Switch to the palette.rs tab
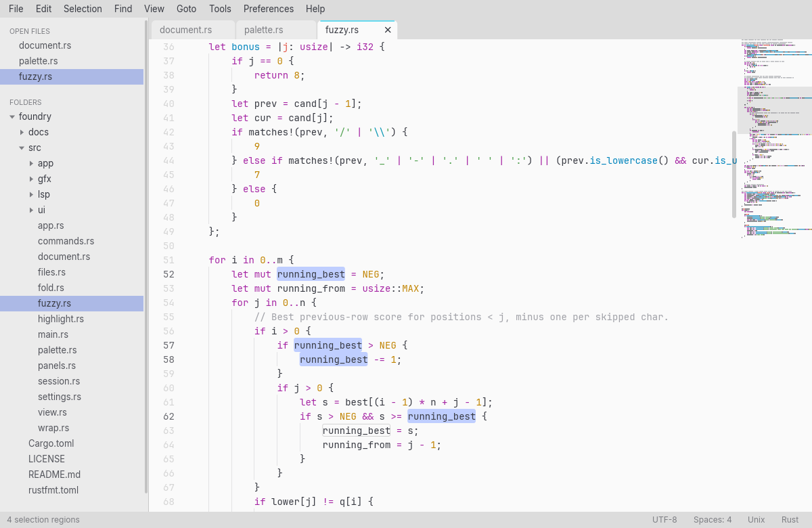 (x=275, y=30)
